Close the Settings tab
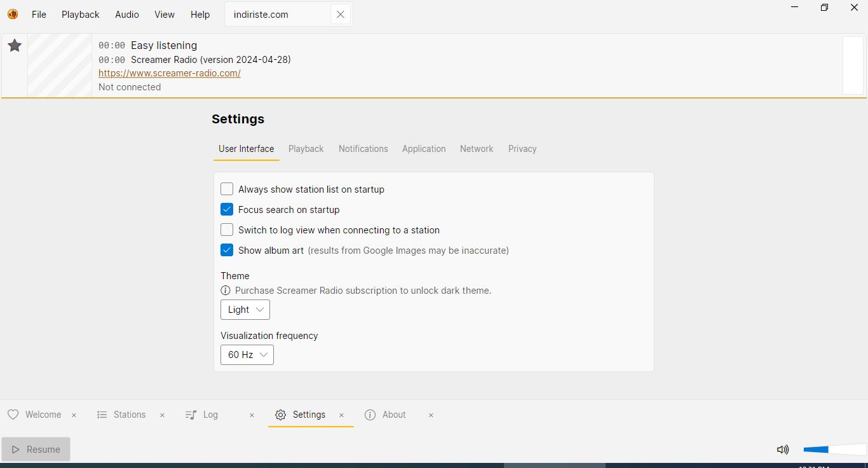The image size is (868, 468). click(x=341, y=415)
